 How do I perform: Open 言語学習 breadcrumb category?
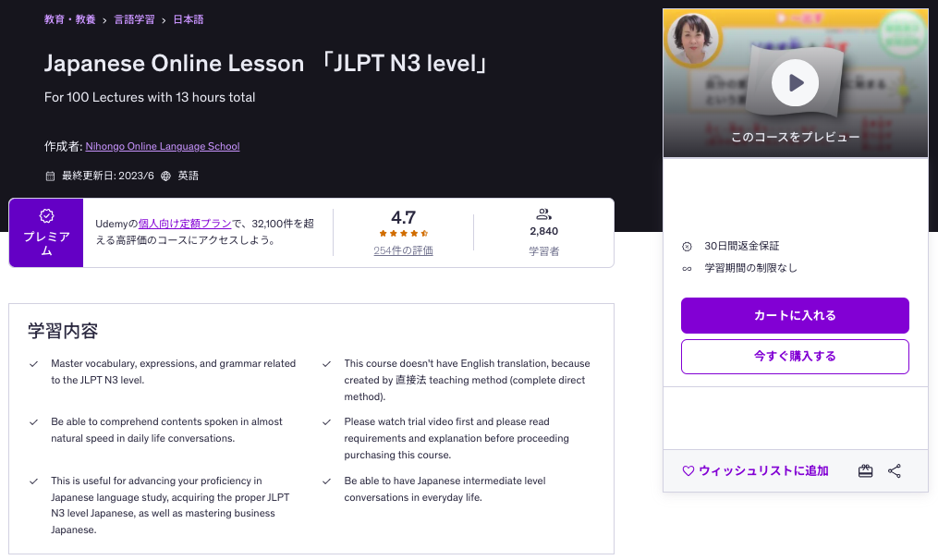(134, 19)
